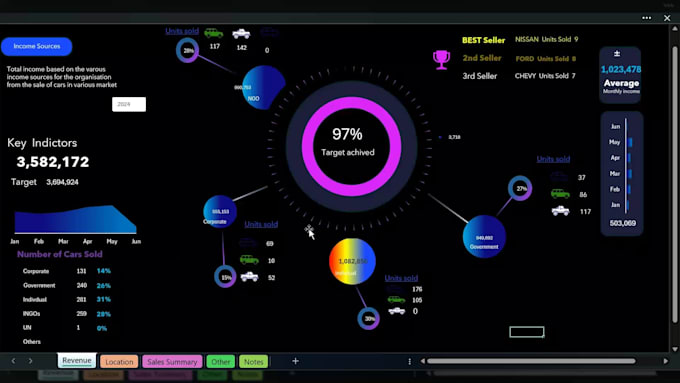Click the Target 3,694,924 value
The height and width of the screenshot is (383, 680).
click(x=62, y=182)
